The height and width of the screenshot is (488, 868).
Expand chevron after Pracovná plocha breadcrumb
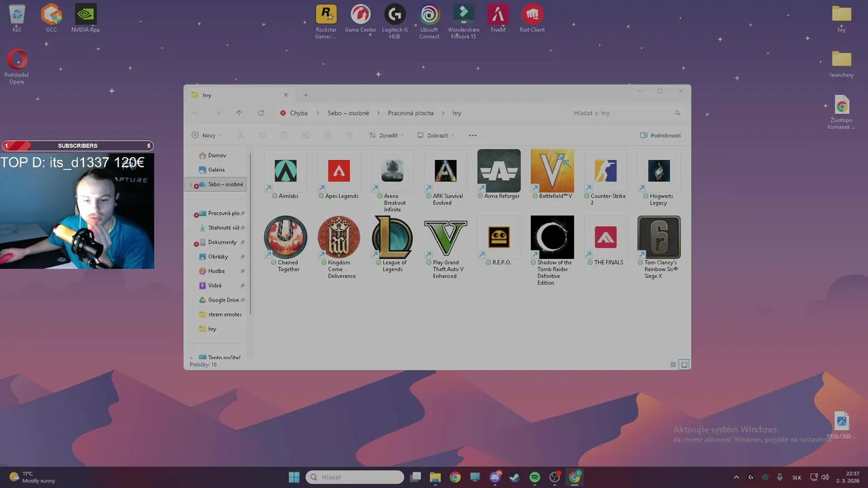tap(443, 113)
